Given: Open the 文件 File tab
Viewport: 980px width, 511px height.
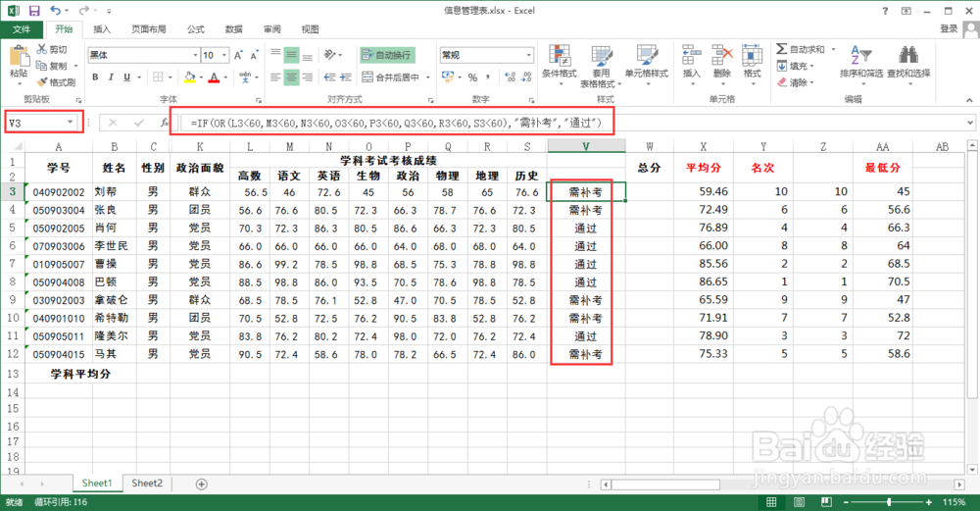Looking at the screenshot, I should pos(22,29).
